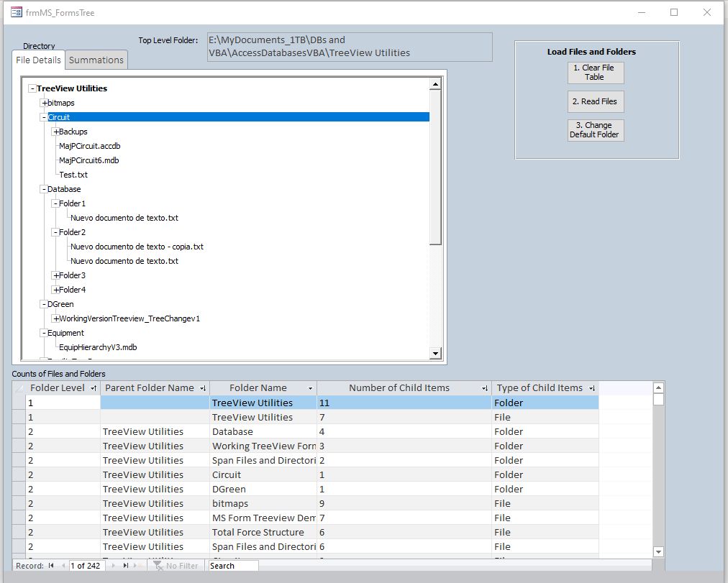Select the File Details tab
The height and width of the screenshot is (583, 728).
[x=37, y=60]
